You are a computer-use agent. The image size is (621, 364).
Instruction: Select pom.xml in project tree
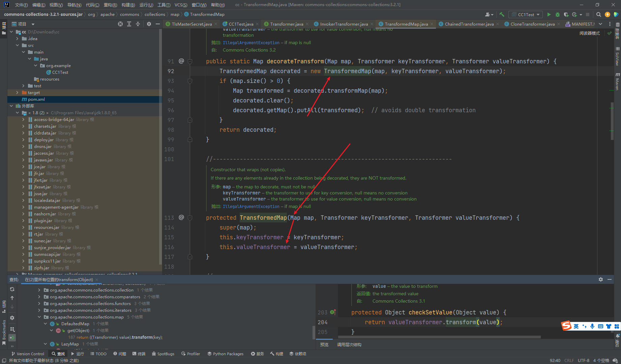pyautogui.click(x=84, y=99)
